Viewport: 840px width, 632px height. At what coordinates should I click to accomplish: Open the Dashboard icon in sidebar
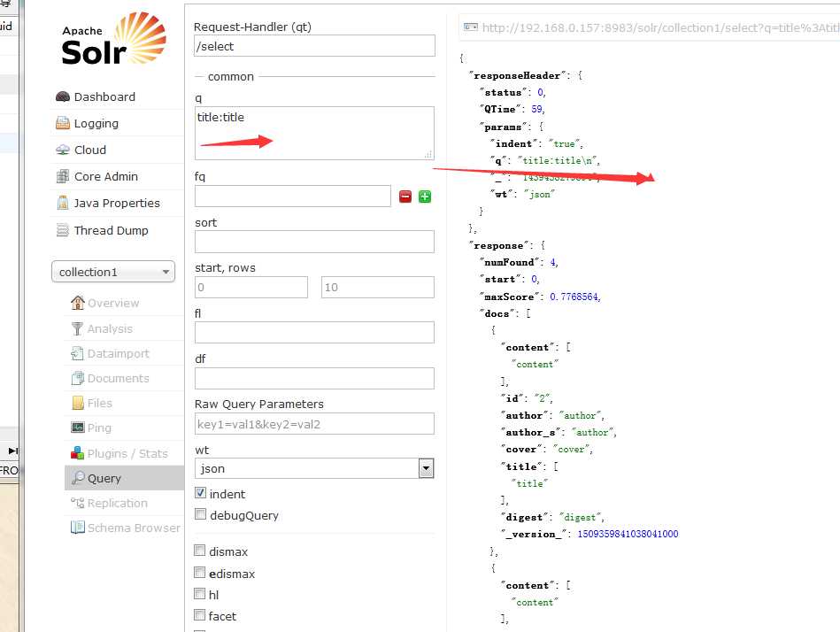pos(63,97)
